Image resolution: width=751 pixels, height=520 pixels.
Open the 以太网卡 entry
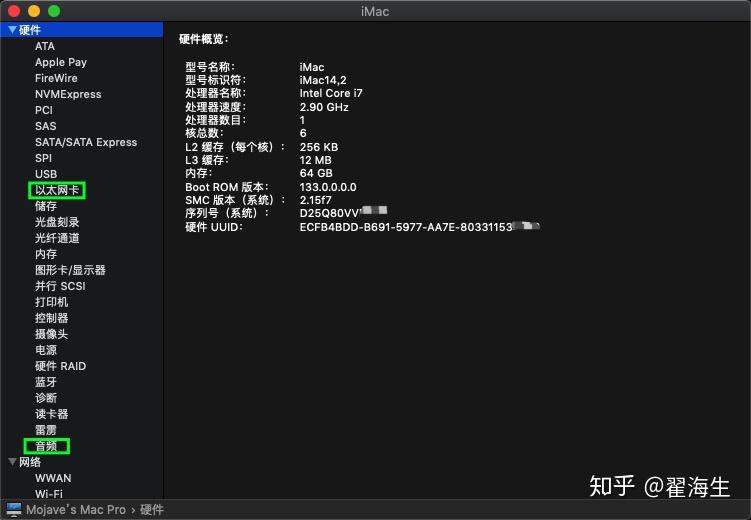(57, 190)
